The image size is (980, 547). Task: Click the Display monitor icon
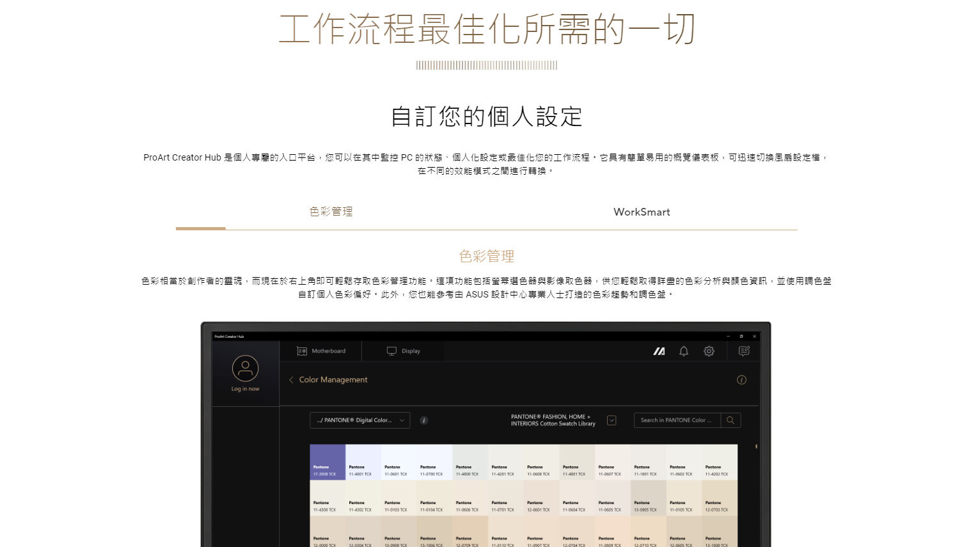391,351
